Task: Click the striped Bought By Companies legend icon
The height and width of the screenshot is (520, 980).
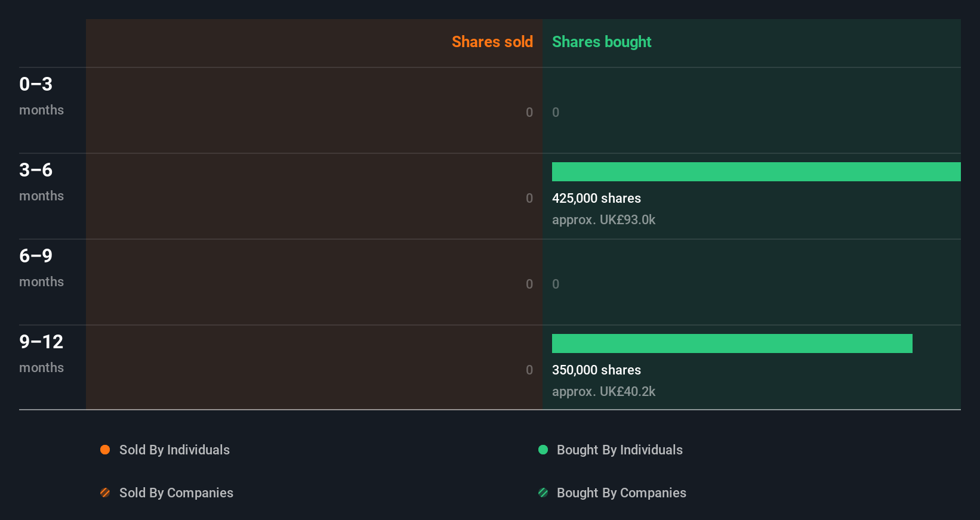Action: tap(543, 493)
